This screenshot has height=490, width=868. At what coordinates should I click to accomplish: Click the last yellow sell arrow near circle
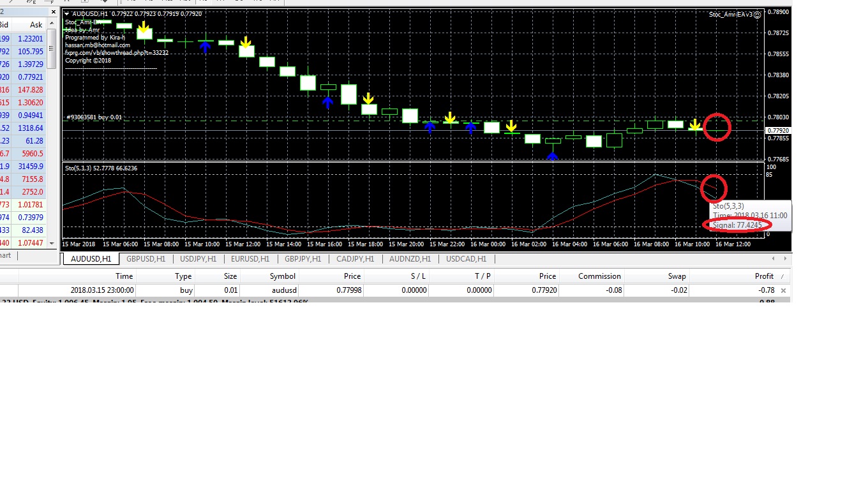(695, 124)
